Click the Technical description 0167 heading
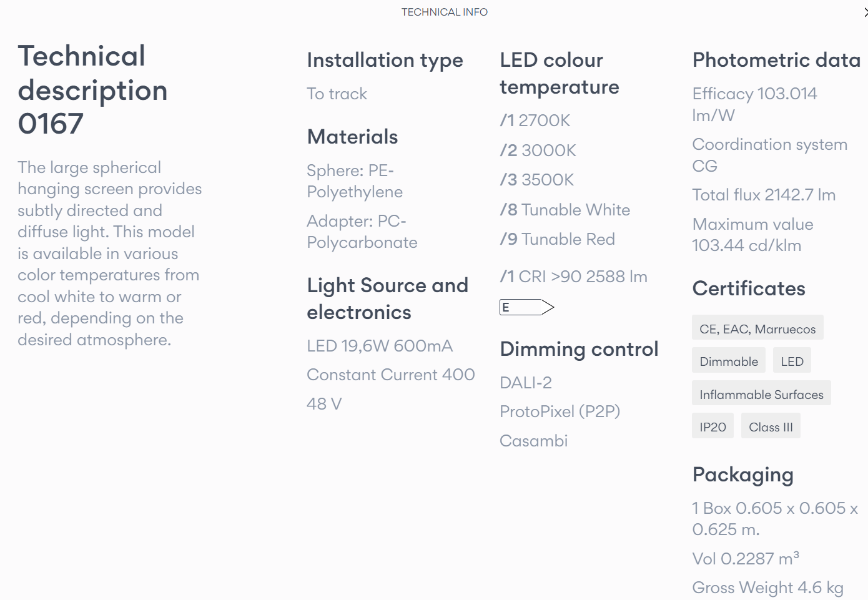868x600 pixels. click(x=92, y=90)
